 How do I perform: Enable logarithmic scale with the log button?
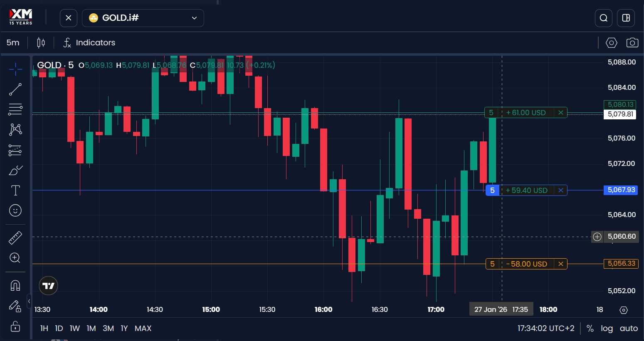[x=607, y=328]
